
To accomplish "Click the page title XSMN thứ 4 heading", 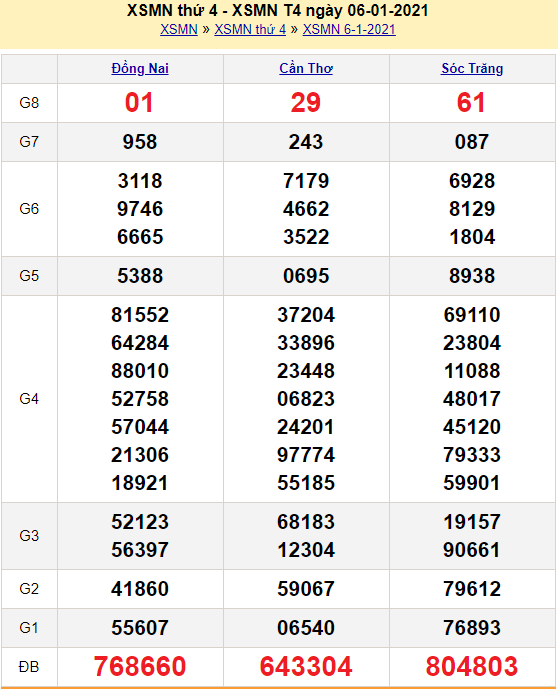I will 278,11.
